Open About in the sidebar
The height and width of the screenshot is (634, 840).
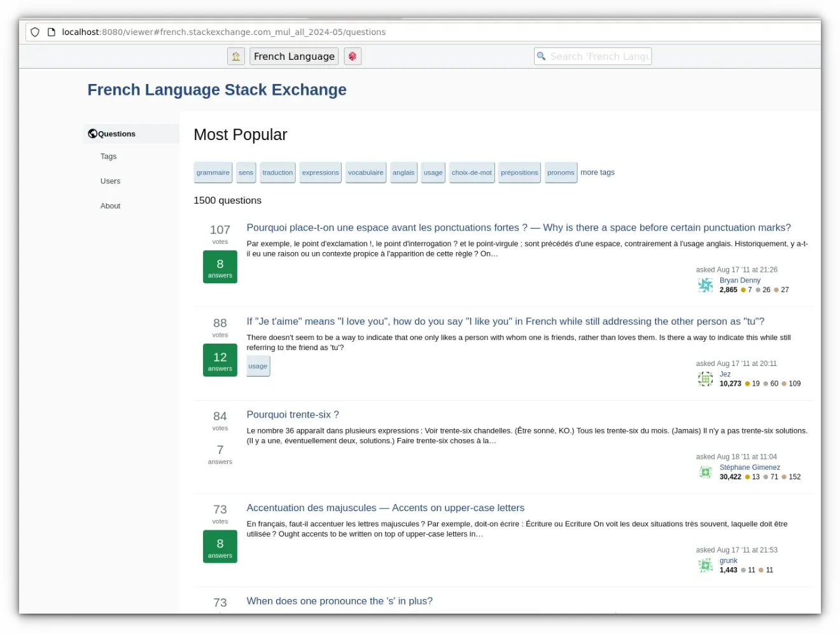110,206
